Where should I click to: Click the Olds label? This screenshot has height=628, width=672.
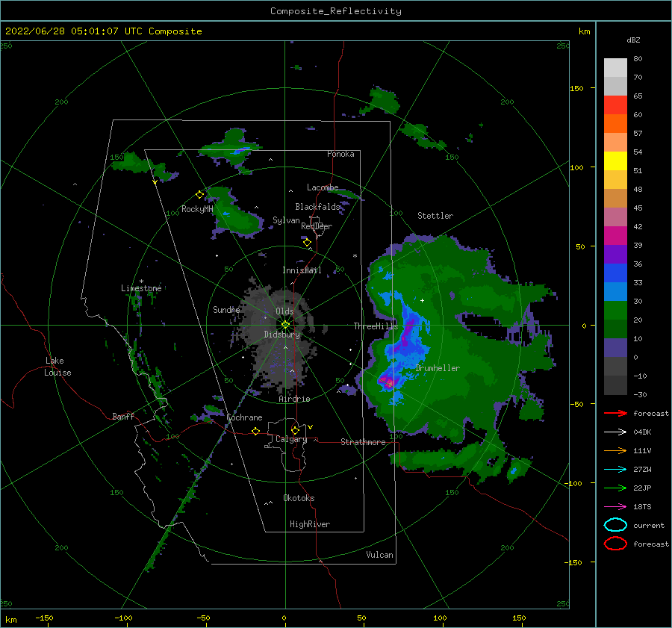(284, 311)
